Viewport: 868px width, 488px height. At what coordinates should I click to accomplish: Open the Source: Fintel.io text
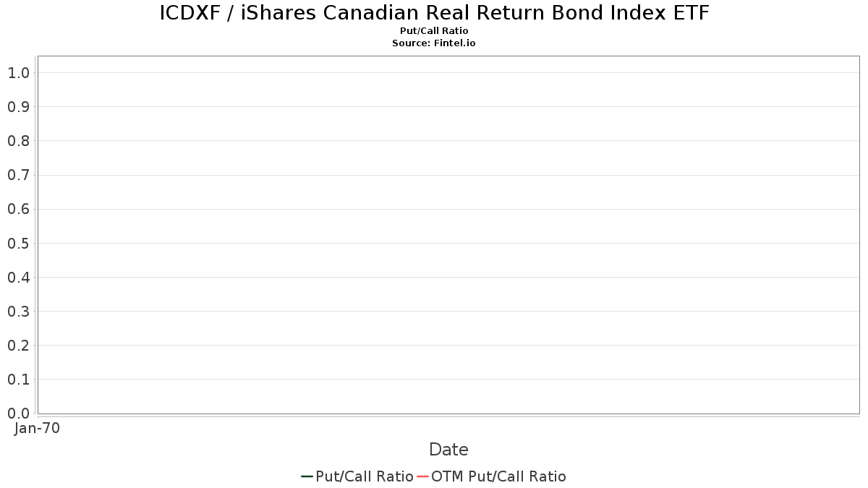[x=434, y=43]
